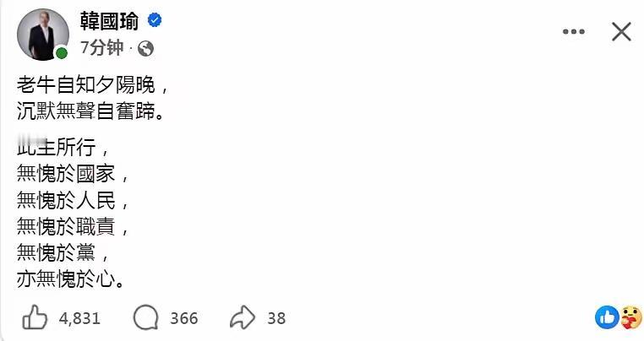Click the blue Like reaction emoji
The height and width of the screenshot is (341, 644).
[607, 317]
